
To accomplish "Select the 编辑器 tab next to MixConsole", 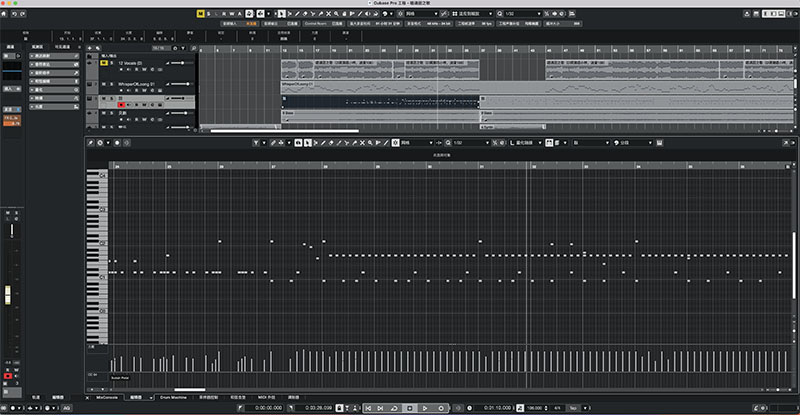I will pyautogui.click(x=136, y=397).
